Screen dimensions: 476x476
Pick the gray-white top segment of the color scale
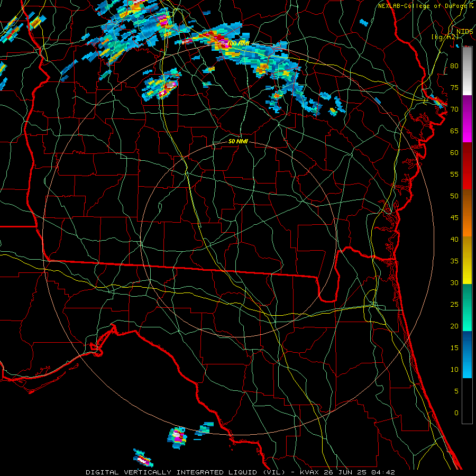point(467,71)
